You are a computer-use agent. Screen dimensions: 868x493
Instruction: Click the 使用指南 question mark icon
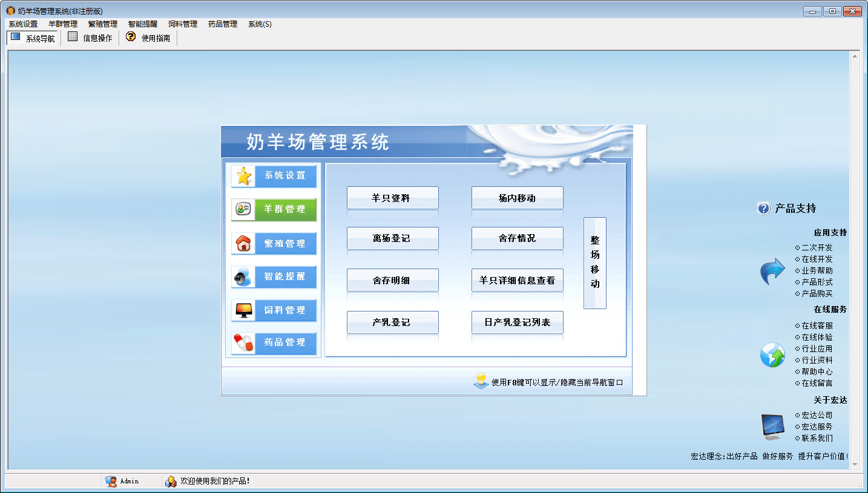131,38
